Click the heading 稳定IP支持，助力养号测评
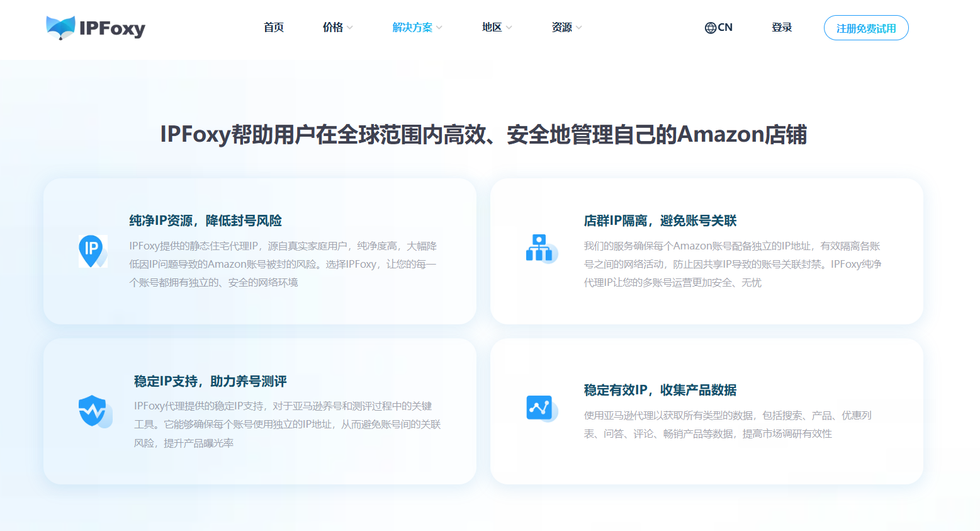The height and width of the screenshot is (531, 980). coord(210,381)
